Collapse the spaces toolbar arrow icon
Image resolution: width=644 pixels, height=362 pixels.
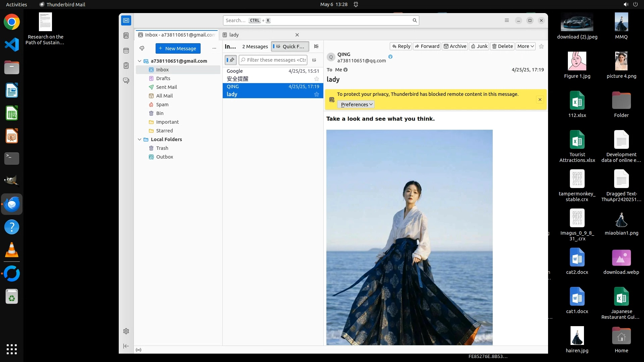[126, 346]
